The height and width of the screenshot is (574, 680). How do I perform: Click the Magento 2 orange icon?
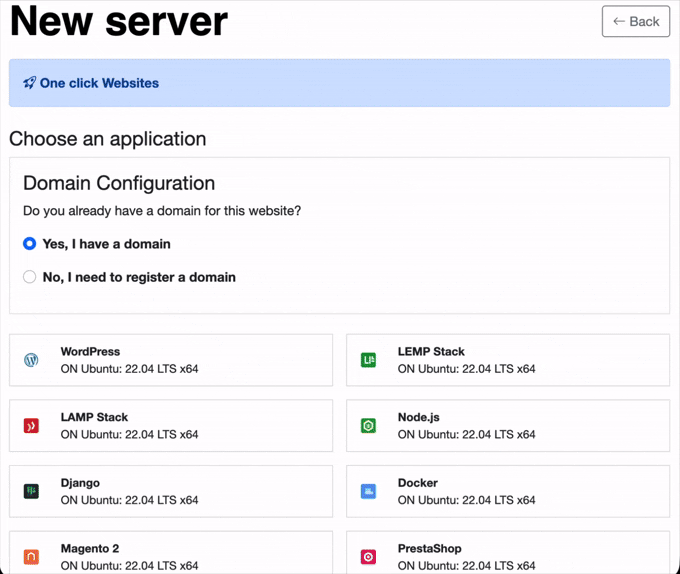pos(31,557)
